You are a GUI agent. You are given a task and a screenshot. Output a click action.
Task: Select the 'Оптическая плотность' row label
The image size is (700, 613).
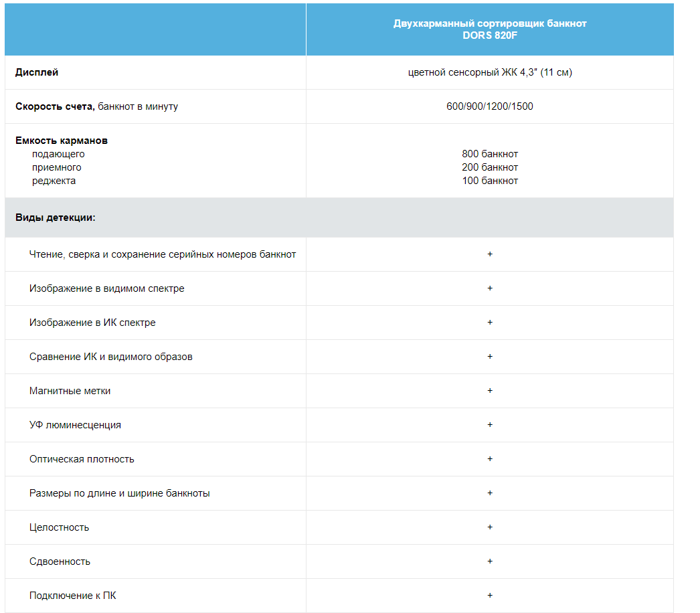82,459
